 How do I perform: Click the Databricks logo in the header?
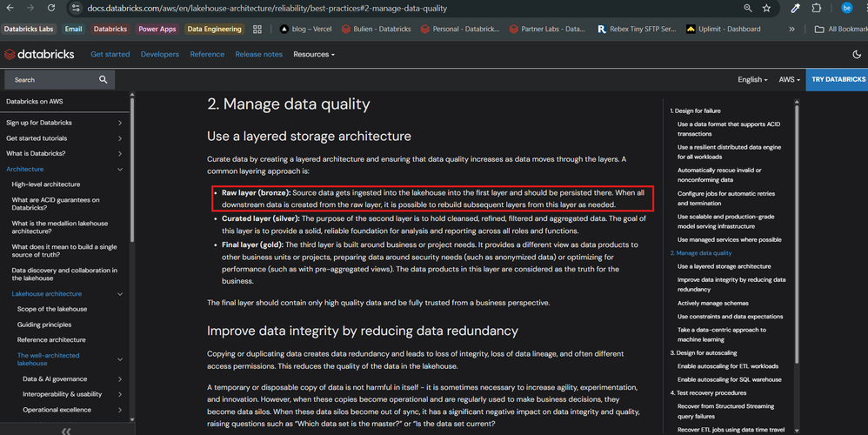click(42, 54)
